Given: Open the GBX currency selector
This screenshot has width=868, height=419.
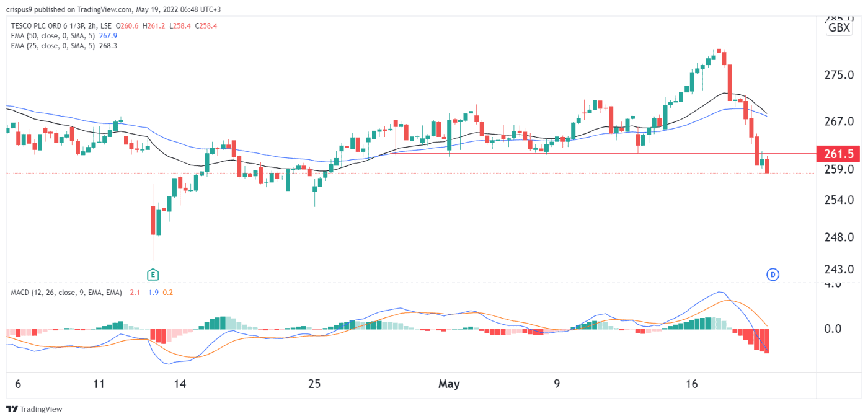Looking at the screenshot, I should pos(839,28).
